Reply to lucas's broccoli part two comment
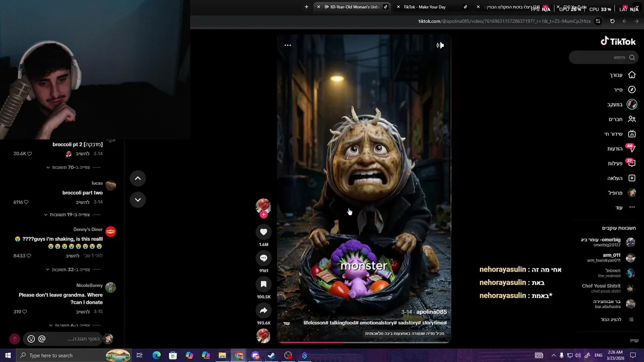The image size is (644, 362). 83,202
